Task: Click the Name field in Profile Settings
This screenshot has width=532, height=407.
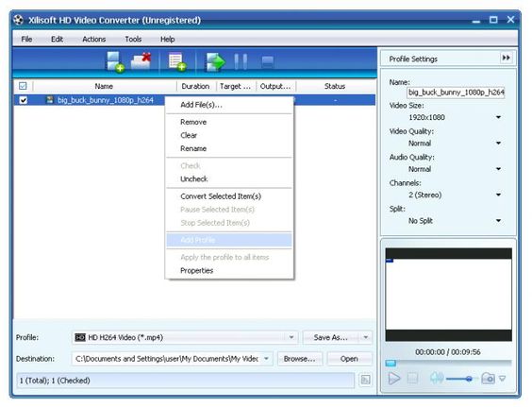Action: (456, 93)
